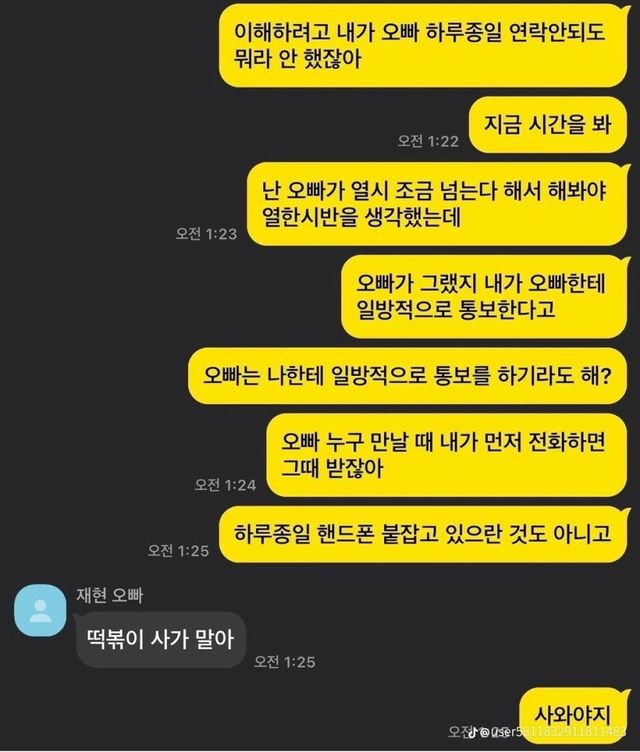Tap the yellow bubble 지금 시간을 봐
Screen dimensions: 640x752
click(547, 125)
